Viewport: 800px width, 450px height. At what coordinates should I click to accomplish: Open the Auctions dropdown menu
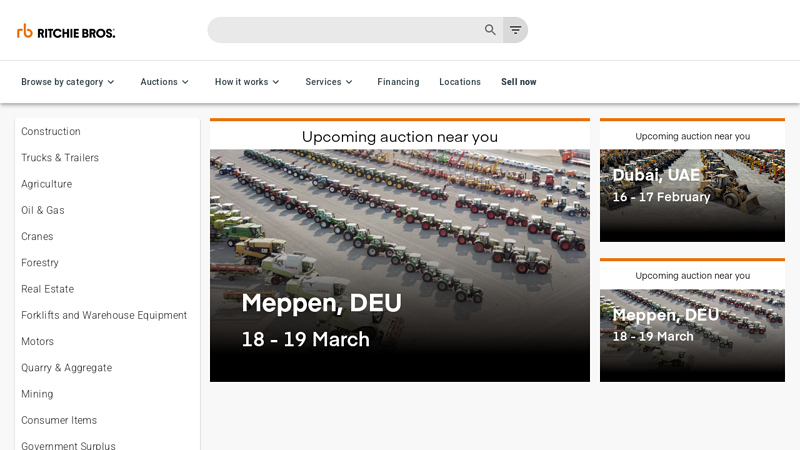click(164, 82)
